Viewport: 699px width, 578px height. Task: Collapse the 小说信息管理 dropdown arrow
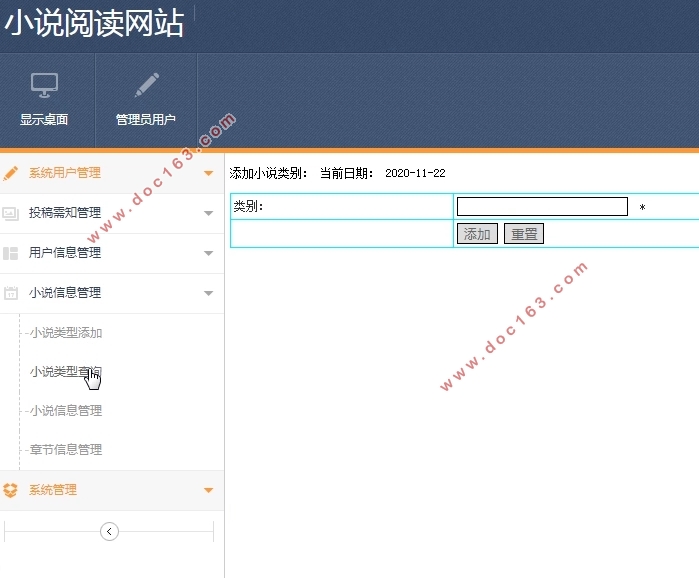click(208, 293)
